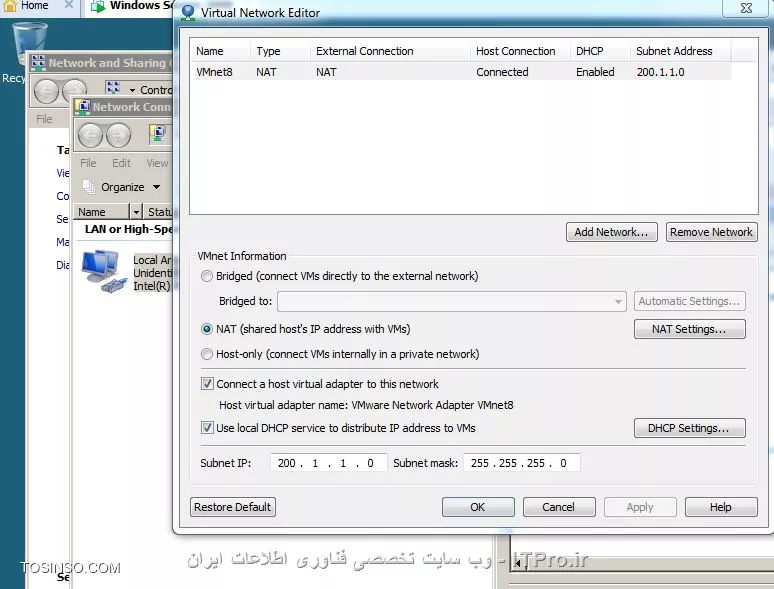Click the Subnet Address column header
Image resolution: width=774 pixels, height=589 pixels.
(680, 51)
